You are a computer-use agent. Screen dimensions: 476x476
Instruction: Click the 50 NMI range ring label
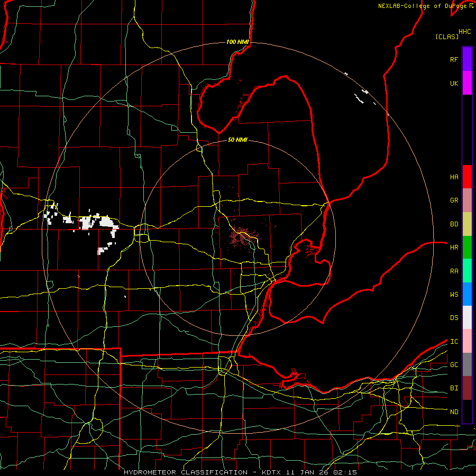tap(237, 140)
